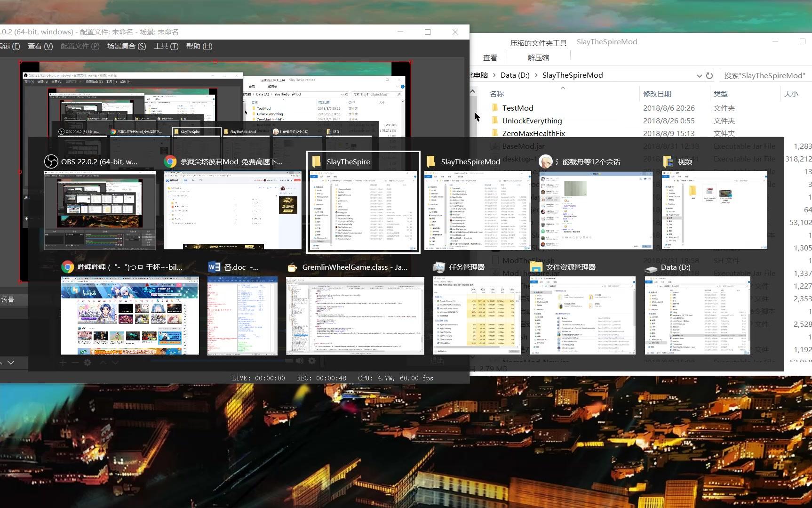Screen dimensions: 812x508
Task: Switch to 解压缩 ribbon tab in Explorer
Action: coord(538,57)
